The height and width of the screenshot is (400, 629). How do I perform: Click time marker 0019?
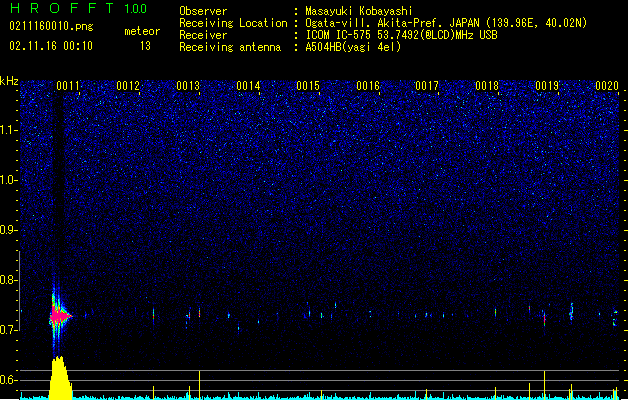click(547, 86)
